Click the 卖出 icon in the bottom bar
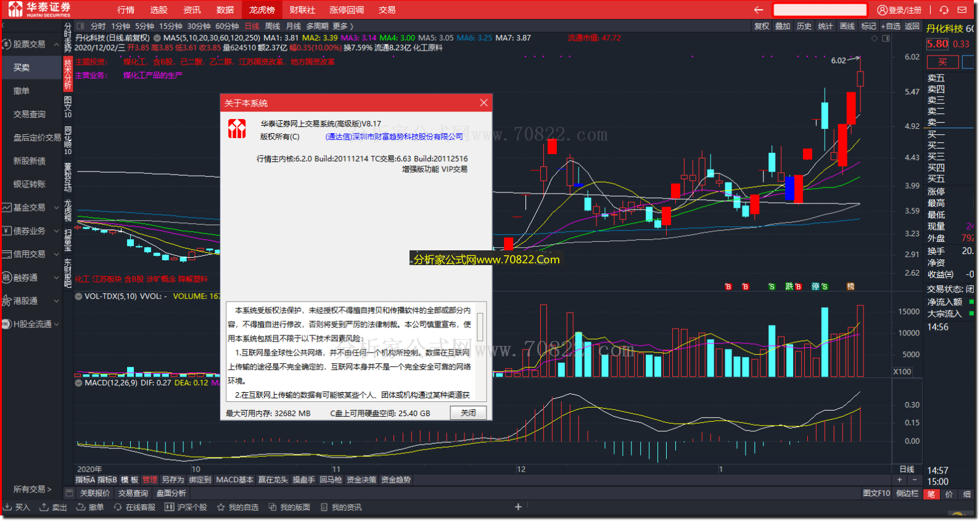The image size is (980, 521). 53,507
